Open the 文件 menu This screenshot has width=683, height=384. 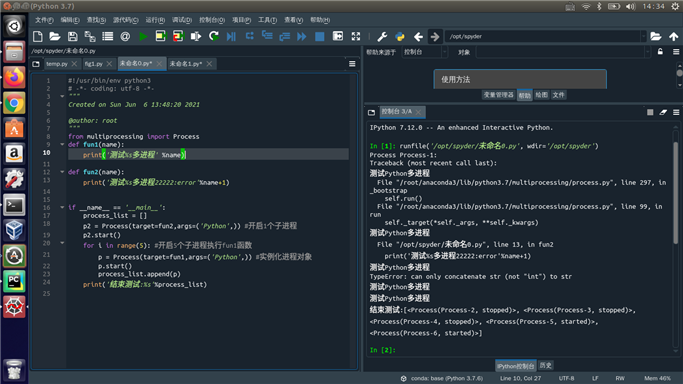click(44, 20)
